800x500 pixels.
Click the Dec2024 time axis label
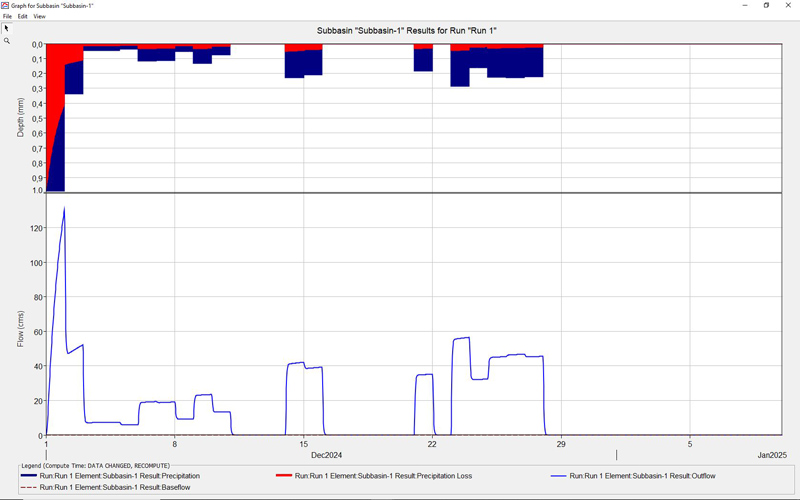tap(326, 456)
